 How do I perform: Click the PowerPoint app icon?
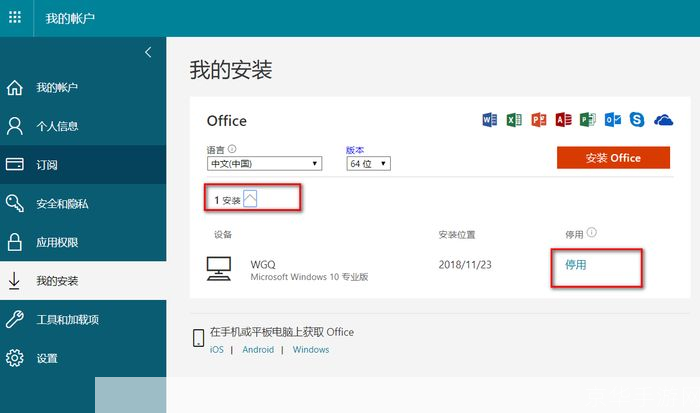pyautogui.click(x=539, y=120)
